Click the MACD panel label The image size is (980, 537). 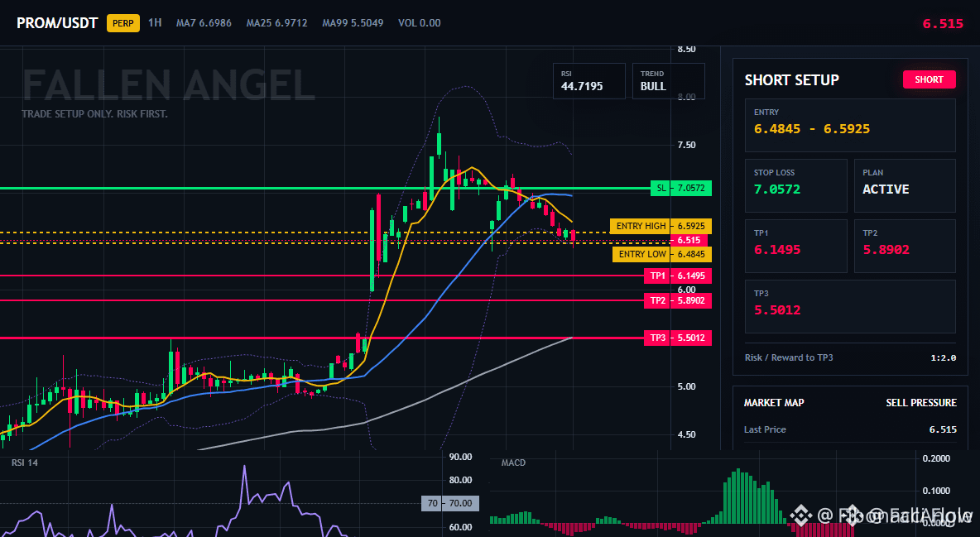pyautogui.click(x=513, y=463)
